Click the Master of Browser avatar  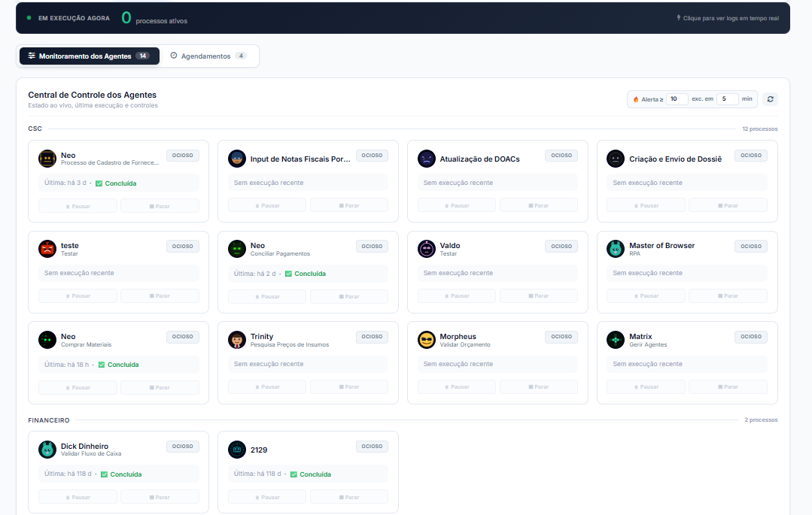tap(616, 249)
